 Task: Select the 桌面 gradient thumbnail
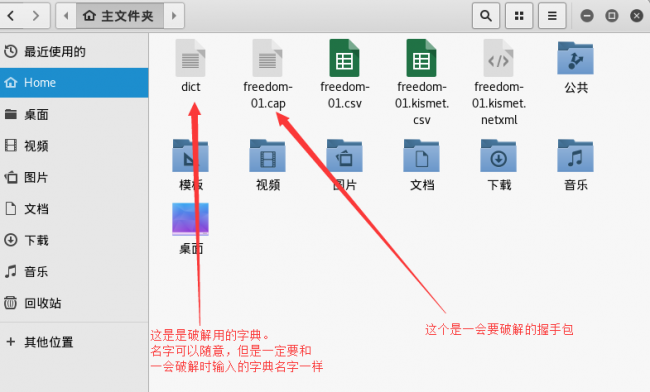coord(190,219)
